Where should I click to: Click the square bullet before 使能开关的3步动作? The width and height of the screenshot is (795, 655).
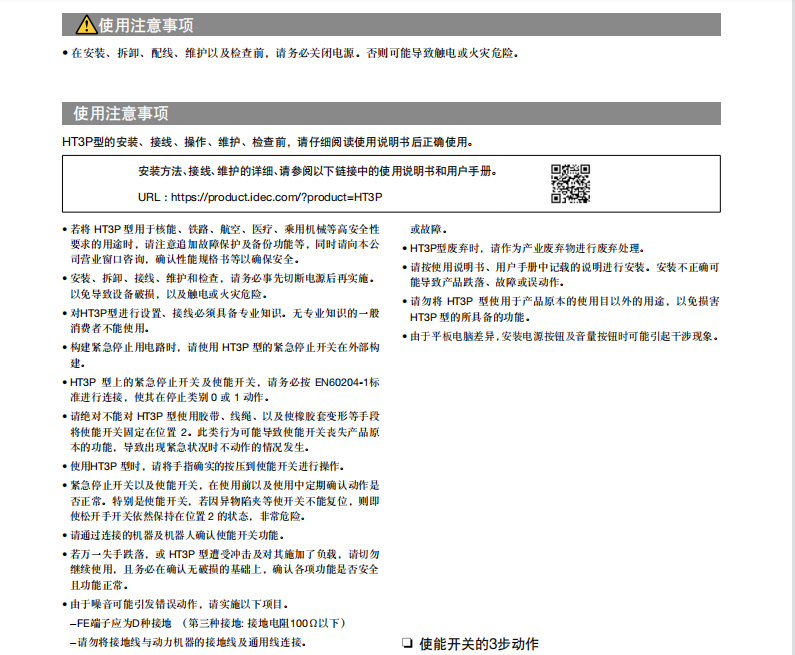(407, 643)
